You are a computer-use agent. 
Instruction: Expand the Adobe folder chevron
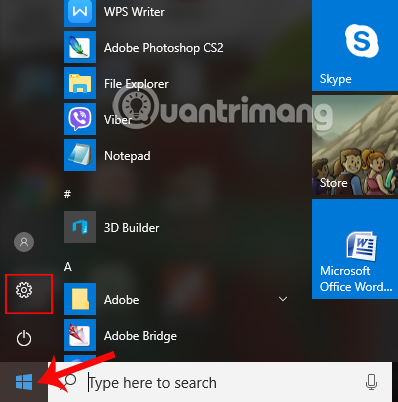pos(283,299)
